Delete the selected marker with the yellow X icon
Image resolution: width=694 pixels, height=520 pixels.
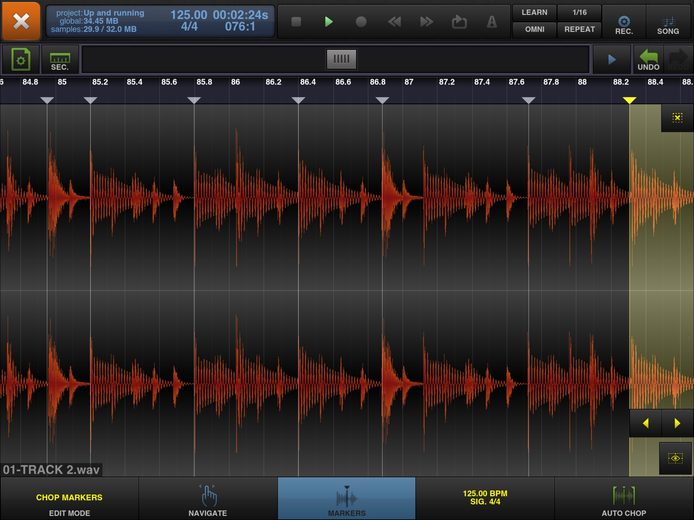677,118
